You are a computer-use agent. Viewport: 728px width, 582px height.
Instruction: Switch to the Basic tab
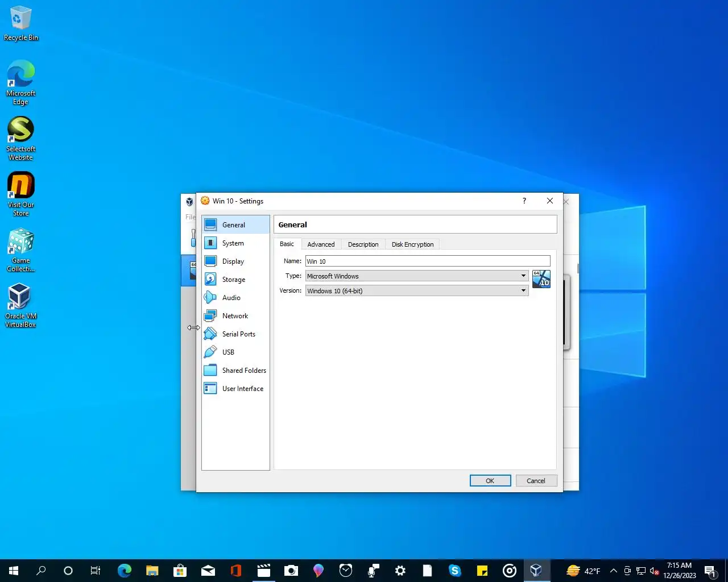(287, 244)
